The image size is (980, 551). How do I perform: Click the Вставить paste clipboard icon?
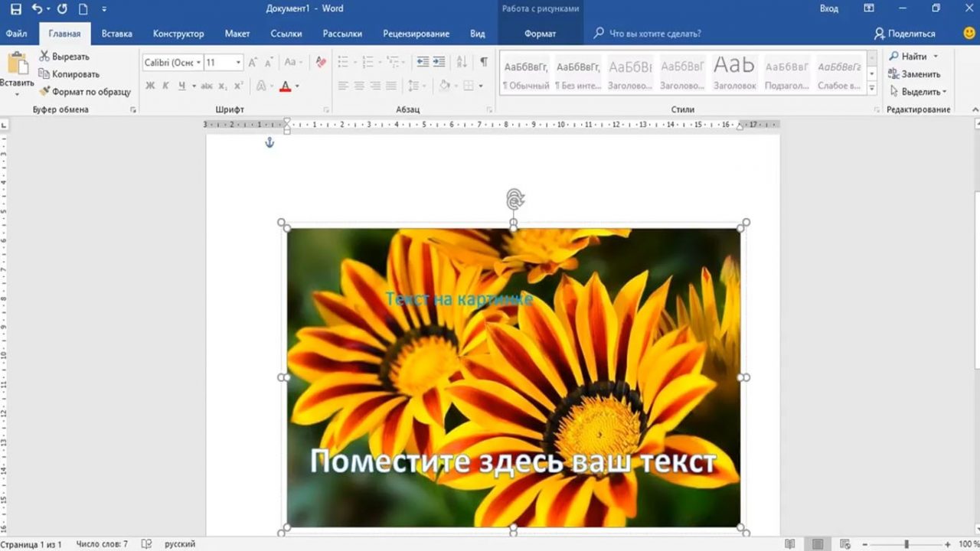(x=17, y=64)
